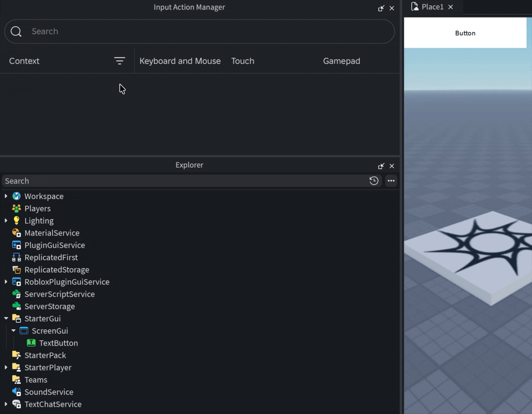Collapse the ScreenGui node
The height and width of the screenshot is (414, 532).
coord(13,330)
